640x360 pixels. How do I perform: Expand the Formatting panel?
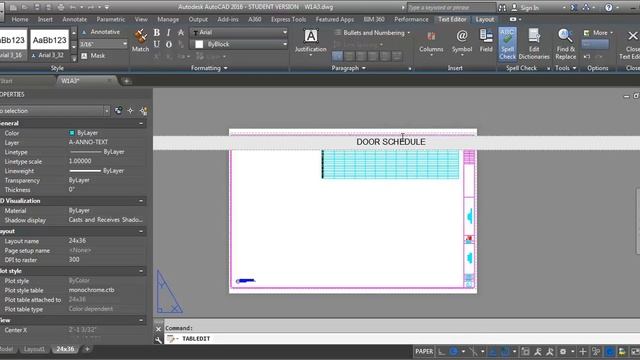(209, 68)
